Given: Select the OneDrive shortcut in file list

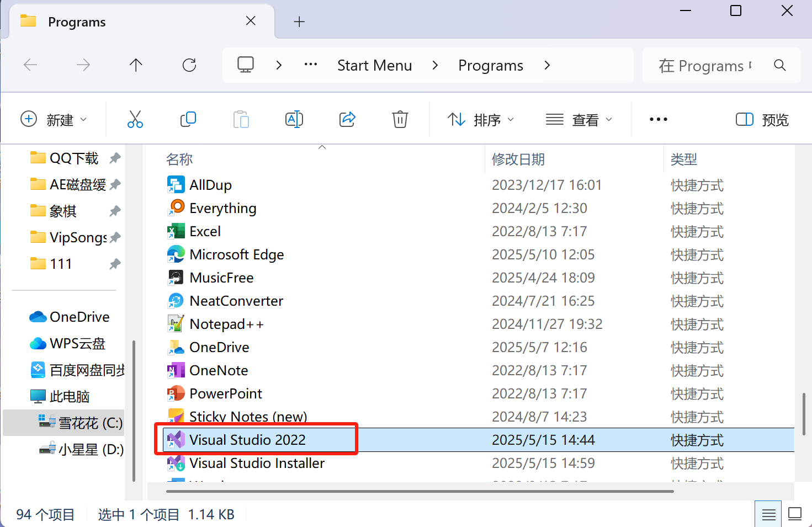Looking at the screenshot, I should [x=208, y=347].
